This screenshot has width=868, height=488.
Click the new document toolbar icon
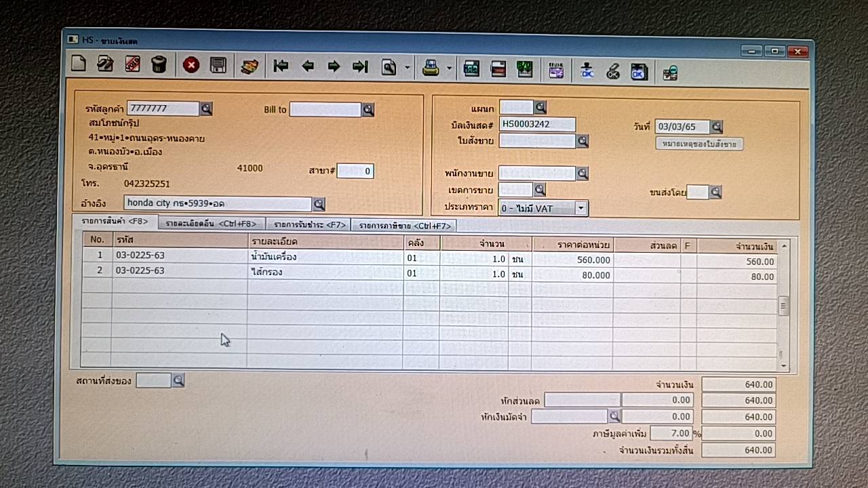point(79,64)
